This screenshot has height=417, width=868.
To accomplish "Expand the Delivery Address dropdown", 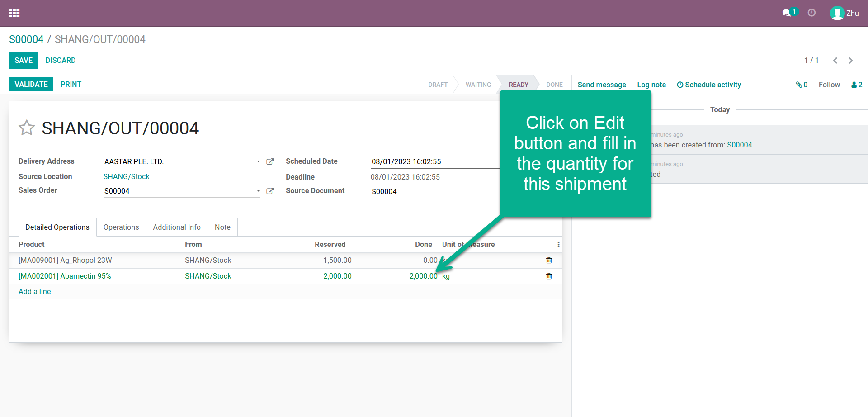I will tap(258, 161).
